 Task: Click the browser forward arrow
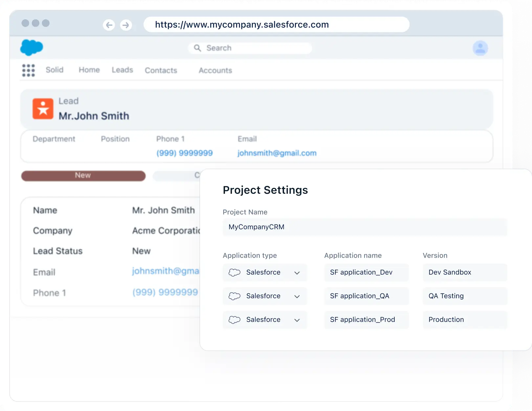126,25
